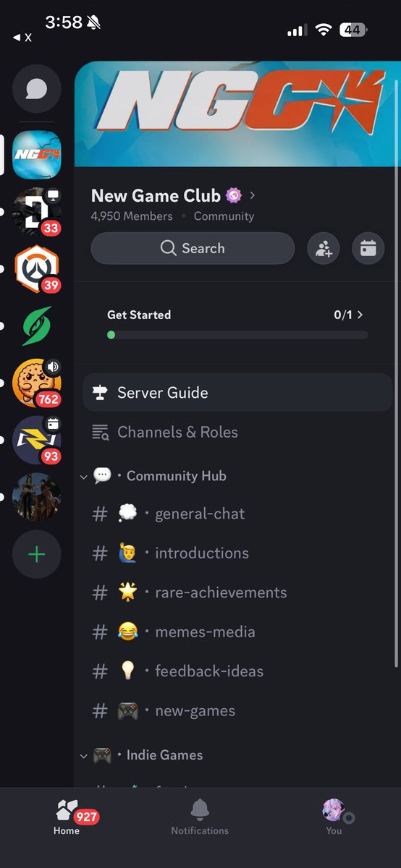Open the general-chat channel
Screen dimensions: 401x868
point(237,514)
